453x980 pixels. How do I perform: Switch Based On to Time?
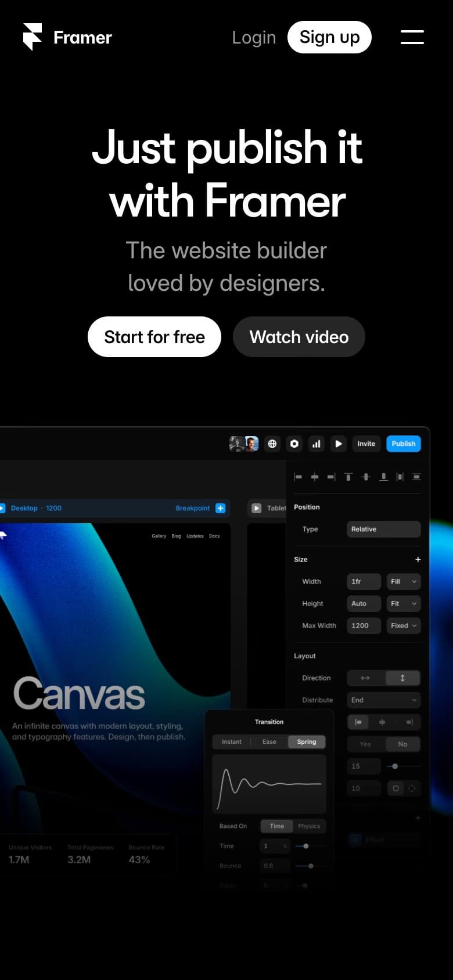(277, 826)
